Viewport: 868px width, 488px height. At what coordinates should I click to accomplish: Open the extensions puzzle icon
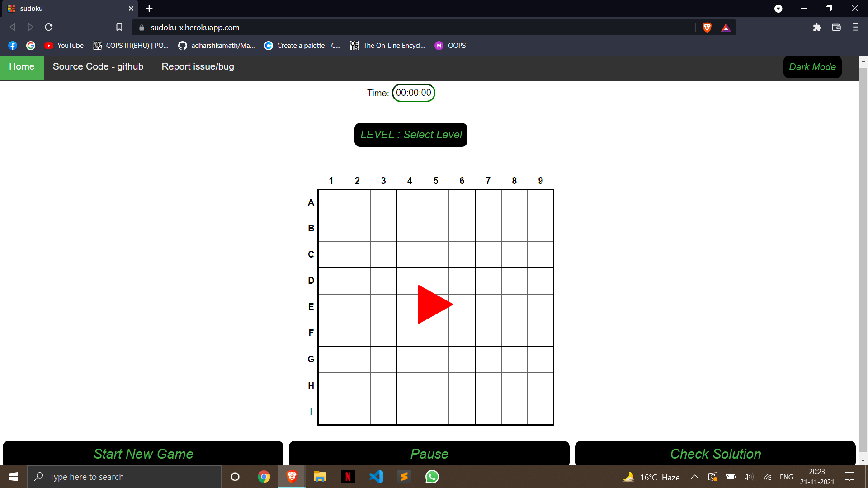817,28
